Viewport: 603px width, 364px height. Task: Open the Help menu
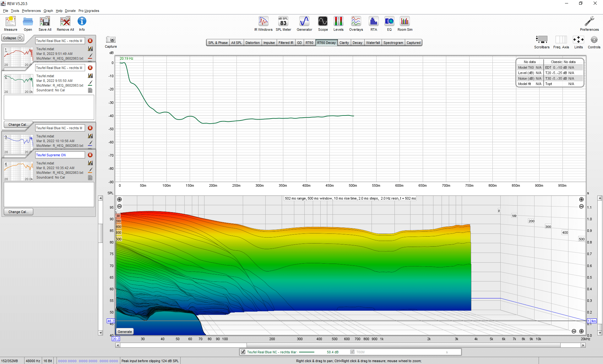[59, 11]
